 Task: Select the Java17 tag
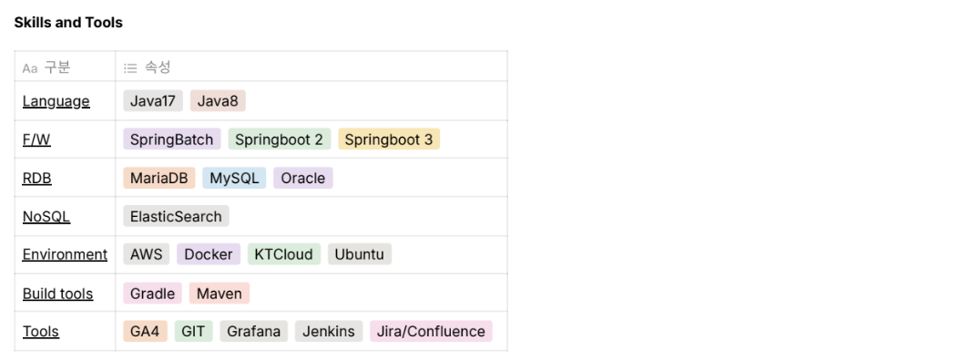(x=153, y=100)
